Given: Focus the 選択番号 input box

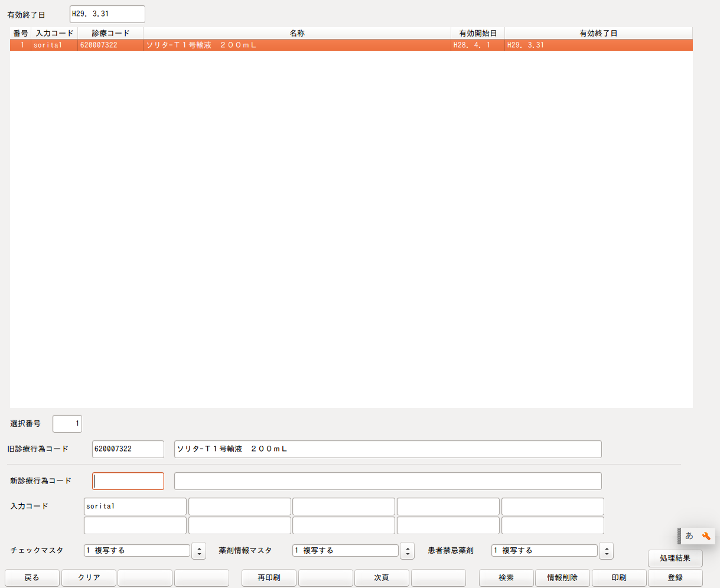Looking at the screenshot, I should [67, 424].
